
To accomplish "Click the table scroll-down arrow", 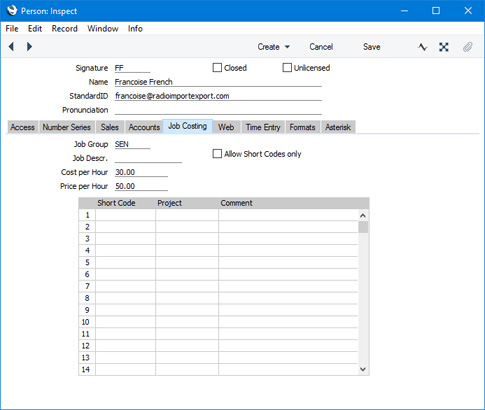I will [x=363, y=369].
